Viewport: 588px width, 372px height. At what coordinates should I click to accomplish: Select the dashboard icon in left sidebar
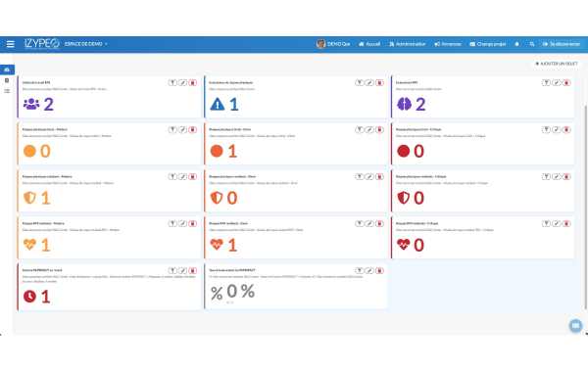click(x=7, y=70)
